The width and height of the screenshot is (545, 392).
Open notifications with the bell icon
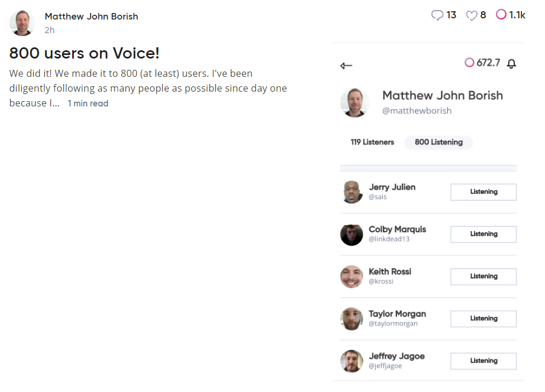pyautogui.click(x=512, y=64)
